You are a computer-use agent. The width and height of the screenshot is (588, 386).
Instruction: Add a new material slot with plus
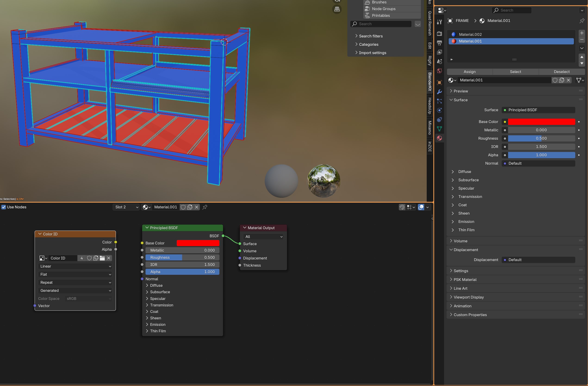(x=582, y=33)
